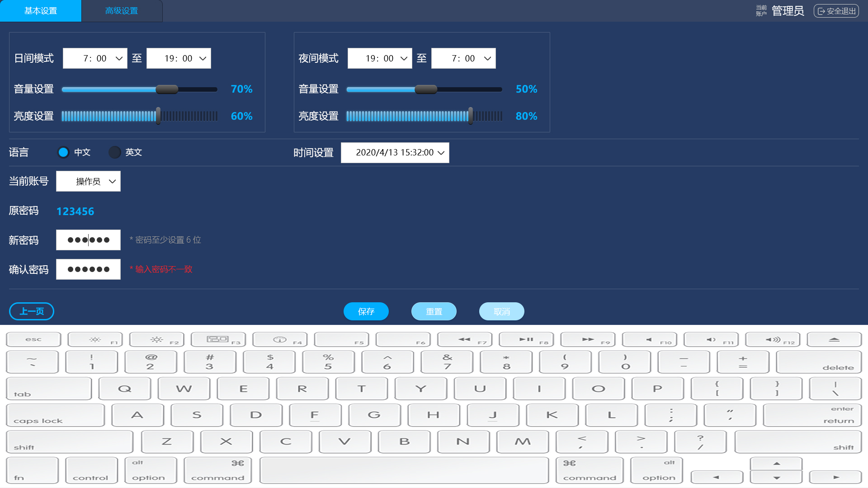The height and width of the screenshot is (488, 868).
Task: Open the 日间模式 start time 7:00 dropdown
Action: click(x=95, y=58)
